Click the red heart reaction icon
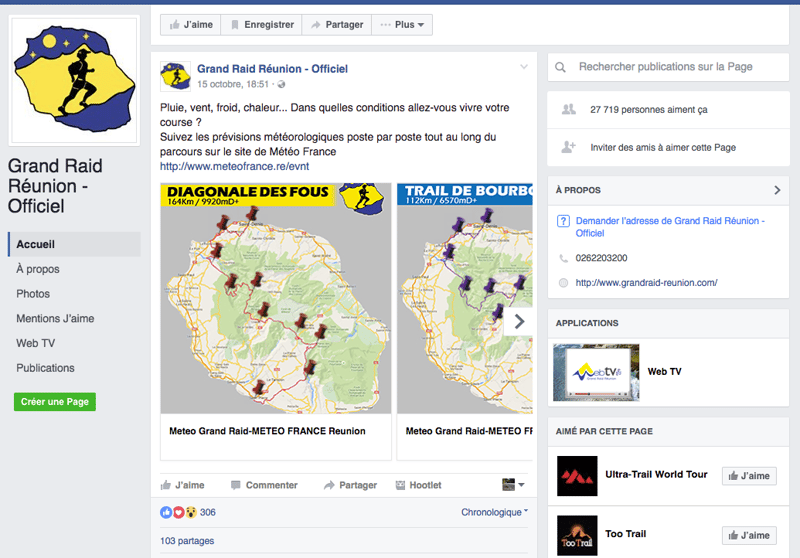This screenshot has width=800, height=558. coord(178,512)
